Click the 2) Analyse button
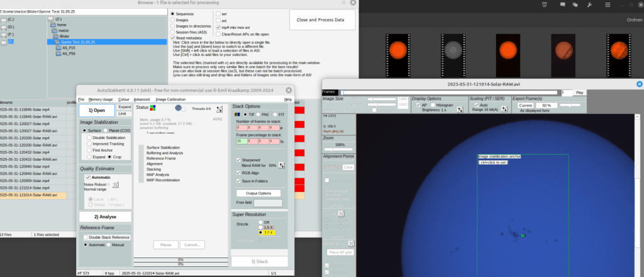 (105, 217)
